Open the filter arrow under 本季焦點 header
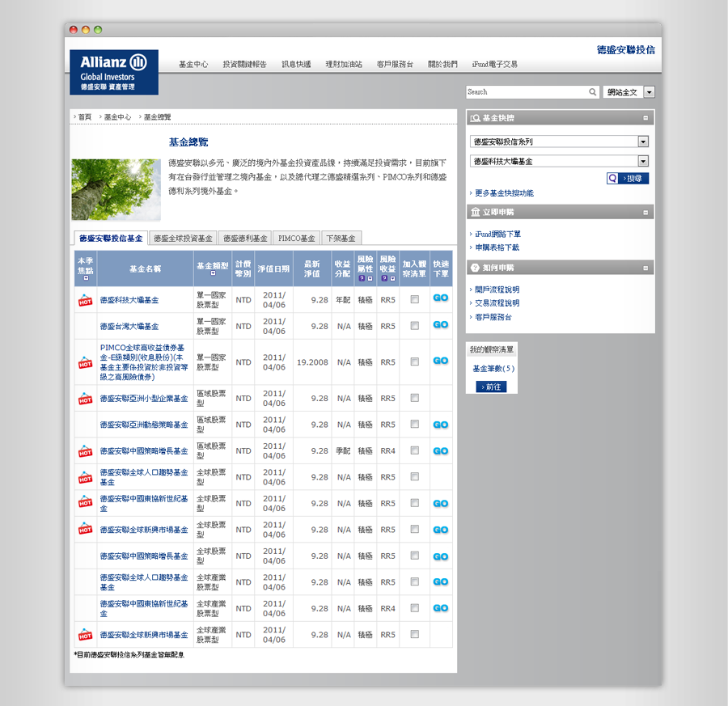 click(x=86, y=278)
